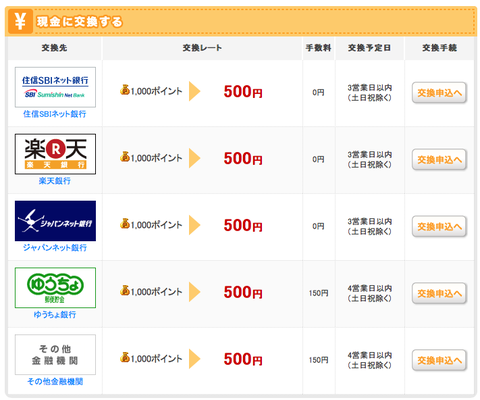Follow the 楽天銀行 text link
Screen dimensions: 480x400
point(55,181)
